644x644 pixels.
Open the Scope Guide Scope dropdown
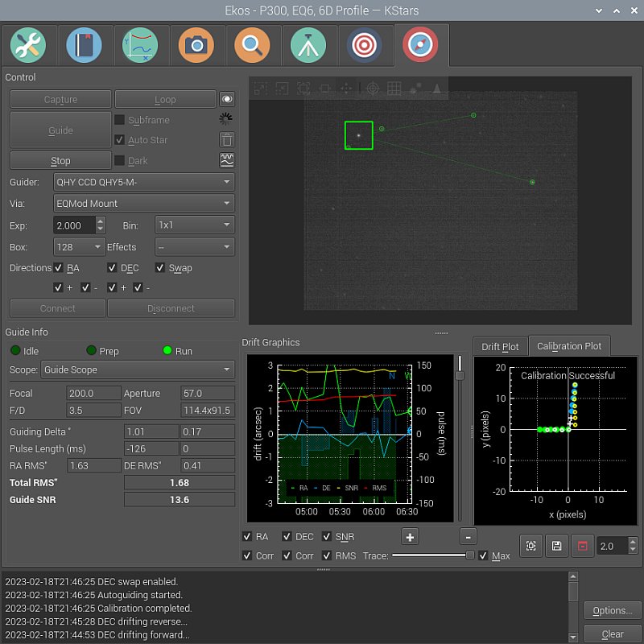coord(138,369)
